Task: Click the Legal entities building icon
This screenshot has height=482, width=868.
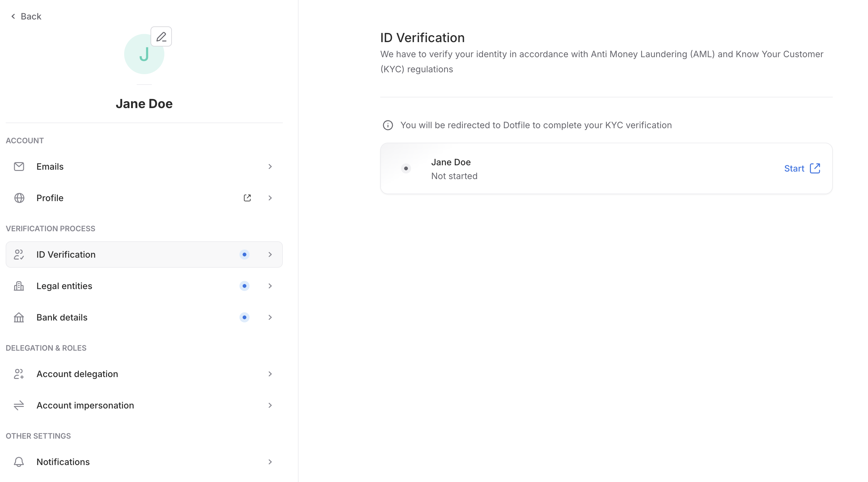Action: coord(19,286)
